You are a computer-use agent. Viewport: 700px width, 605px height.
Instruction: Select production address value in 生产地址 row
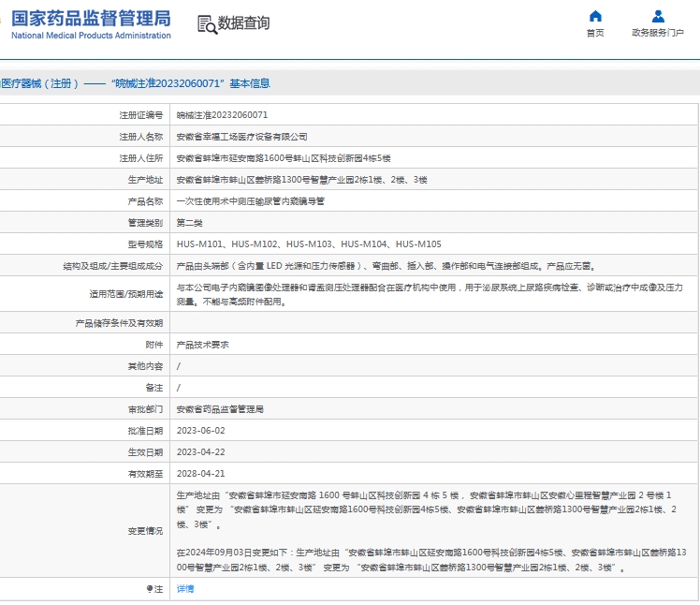301,180
